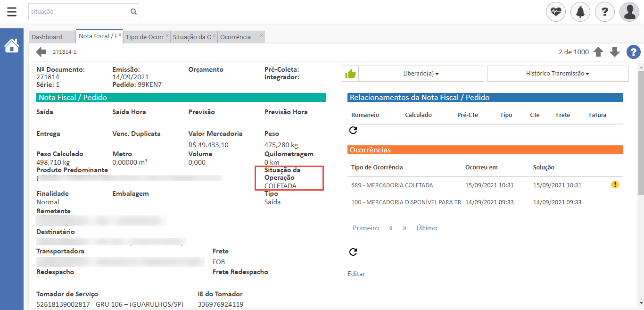The image size is (644, 310).
Task: Click the home icon in sidebar
Action: tap(12, 46)
